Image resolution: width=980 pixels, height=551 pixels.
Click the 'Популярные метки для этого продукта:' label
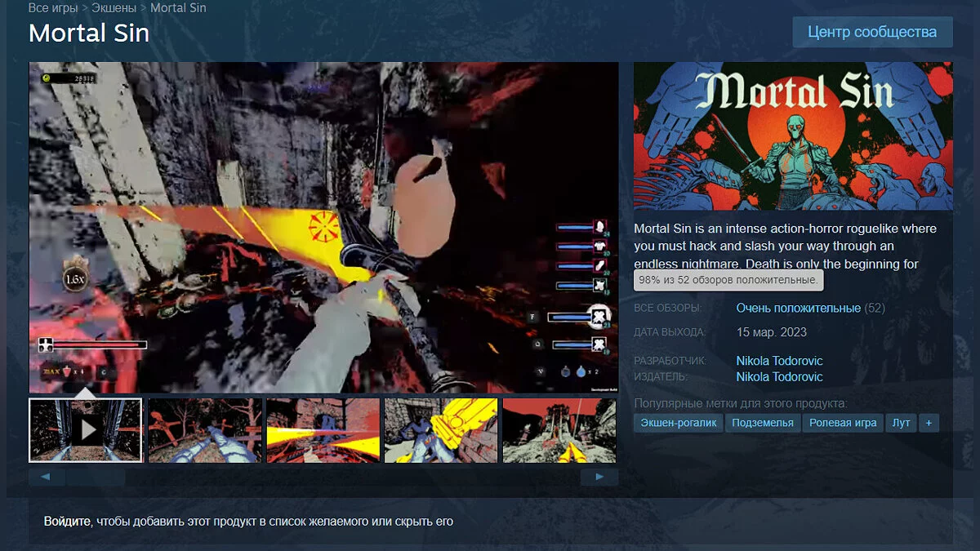(741, 403)
